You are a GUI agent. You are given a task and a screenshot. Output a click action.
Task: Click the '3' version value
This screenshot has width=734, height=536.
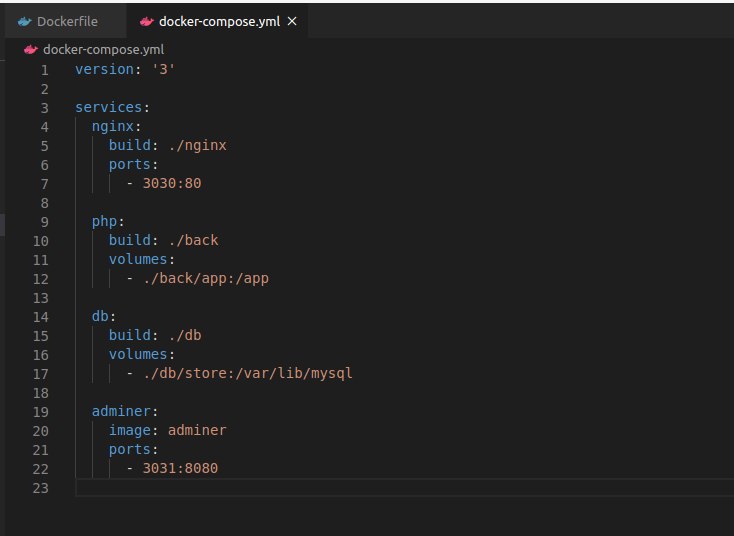(x=163, y=69)
